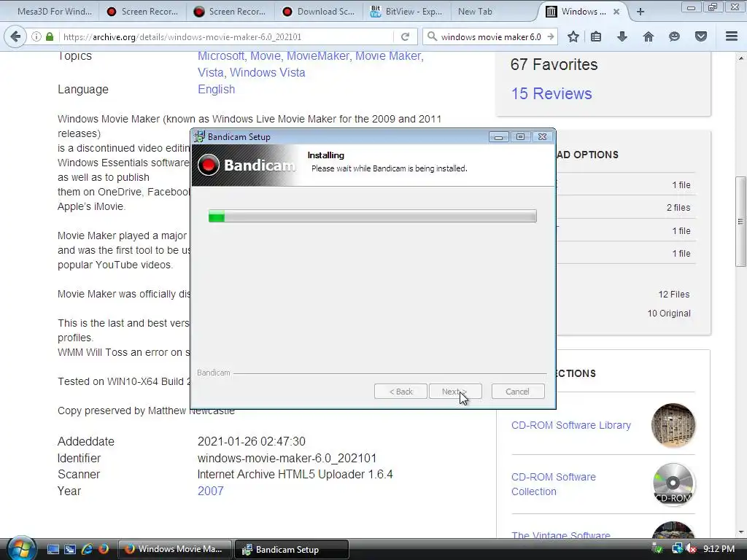Click the Back button in Bandicam Setup
Viewport: 747px width, 560px height.
(x=400, y=392)
